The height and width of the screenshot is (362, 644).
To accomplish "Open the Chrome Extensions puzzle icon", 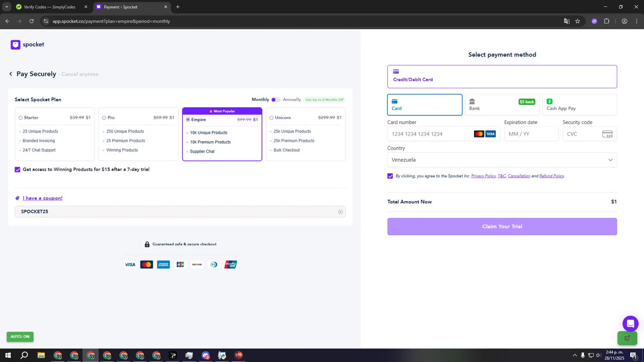I will point(607,21).
